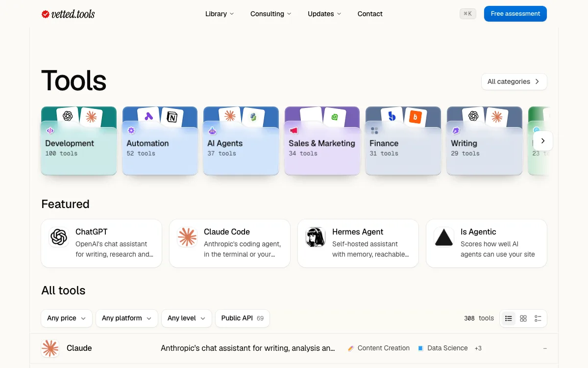Open the Development category card
This screenshot has width=588, height=368.
[x=79, y=141]
